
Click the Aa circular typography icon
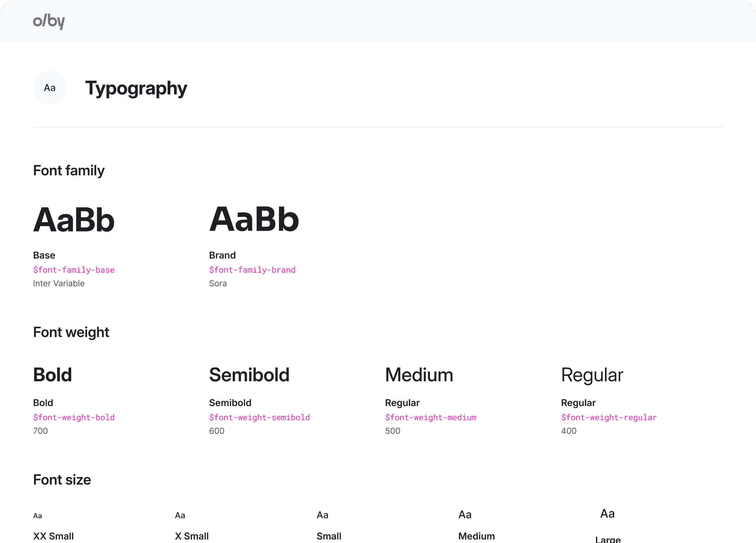coord(50,88)
